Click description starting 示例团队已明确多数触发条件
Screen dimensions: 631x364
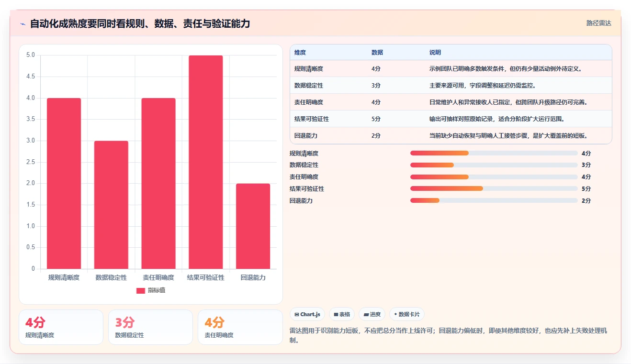tap(506, 69)
